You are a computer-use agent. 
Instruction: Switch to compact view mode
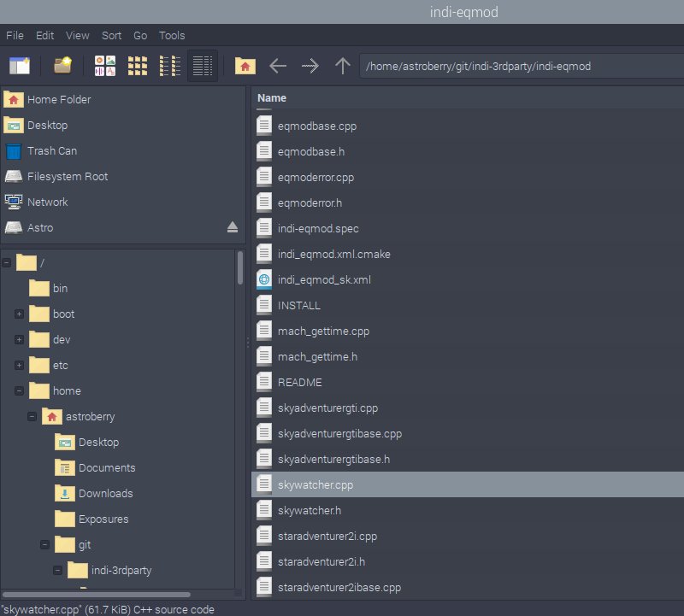pyautogui.click(x=169, y=66)
